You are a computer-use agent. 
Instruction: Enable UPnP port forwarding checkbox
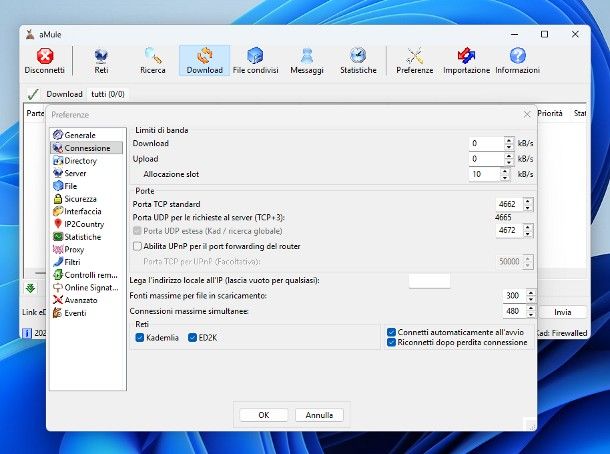137,246
